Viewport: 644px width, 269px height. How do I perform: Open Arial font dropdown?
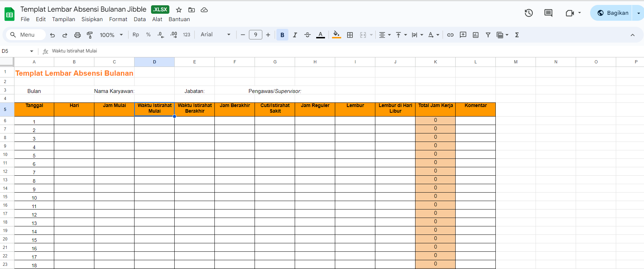(215, 35)
